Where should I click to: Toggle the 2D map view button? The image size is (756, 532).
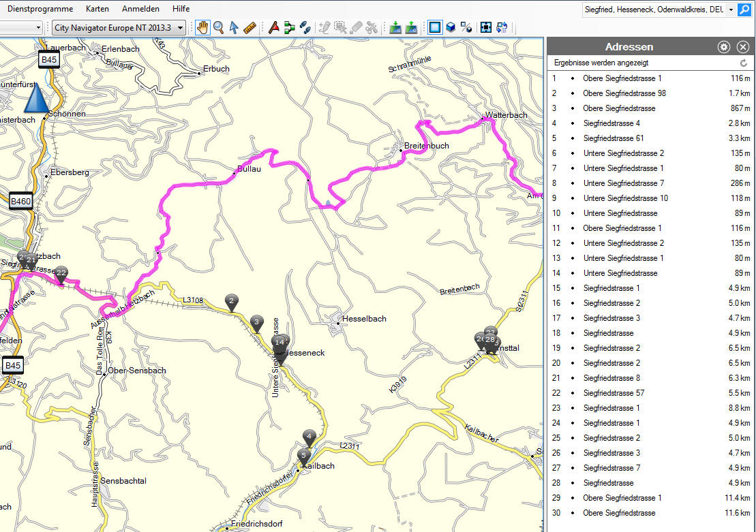click(434, 27)
